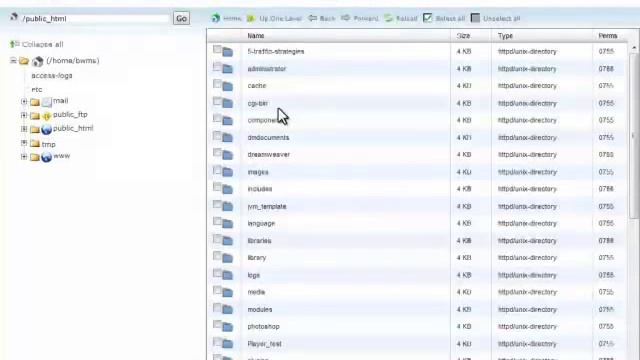Viewport: 640px width, 360px height.
Task: Select the administrator folder name
Action: click(x=267, y=69)
